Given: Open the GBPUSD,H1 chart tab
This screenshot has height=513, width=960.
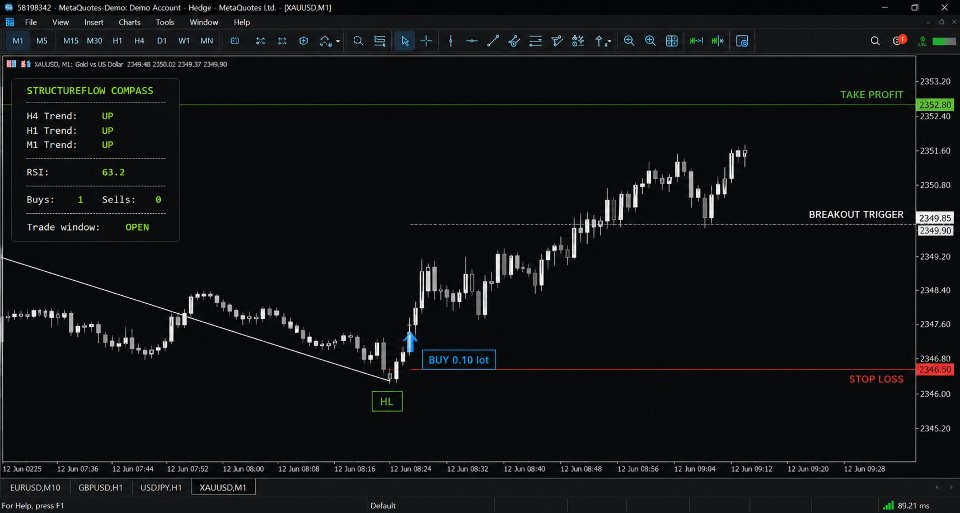Looking at the screenshot, I should 100,488.
